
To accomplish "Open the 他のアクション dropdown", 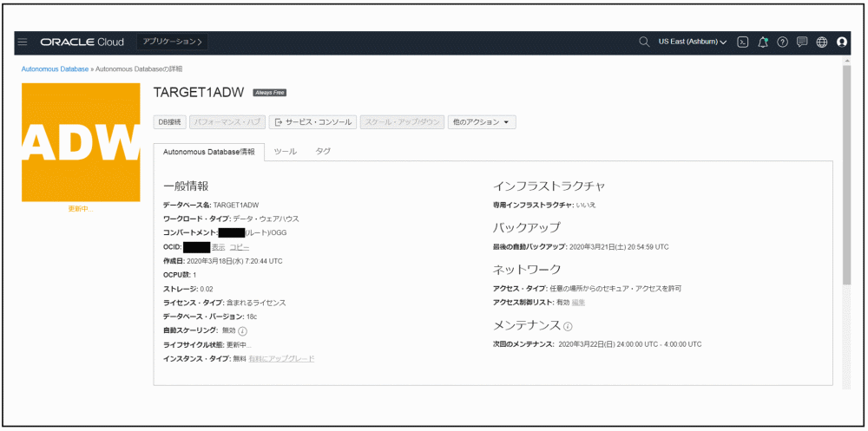I will point(482,122).
